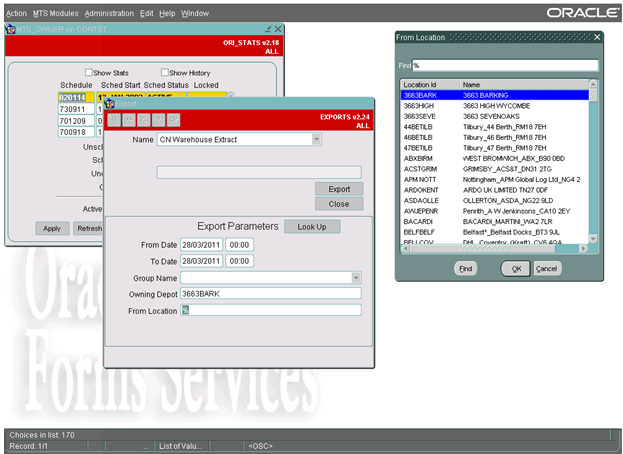Select the 47BETILB location row

click(495, 148)
